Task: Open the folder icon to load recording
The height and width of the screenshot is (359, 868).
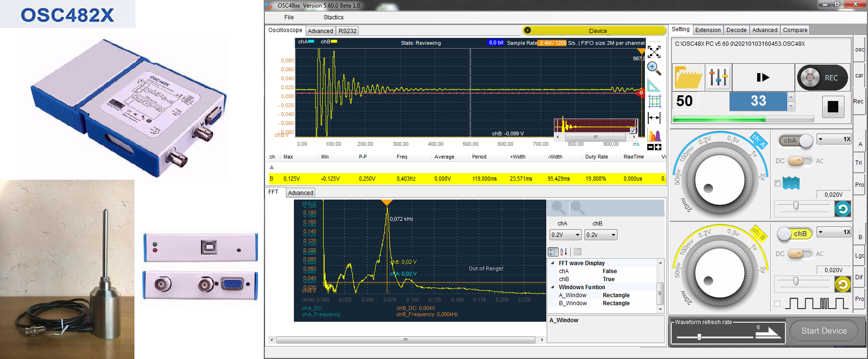Action: coord(688,77)
